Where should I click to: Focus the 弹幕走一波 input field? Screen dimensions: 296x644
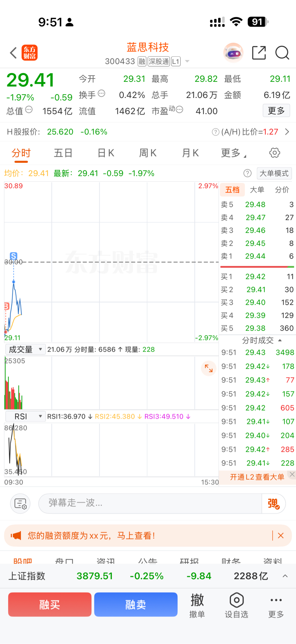pyautogui.click(x=150, y=503)
